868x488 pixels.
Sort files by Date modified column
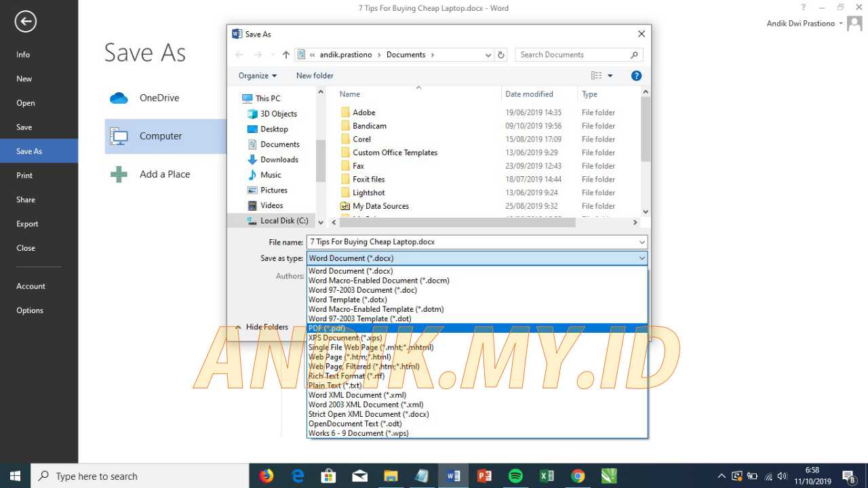tap(539, 94)
